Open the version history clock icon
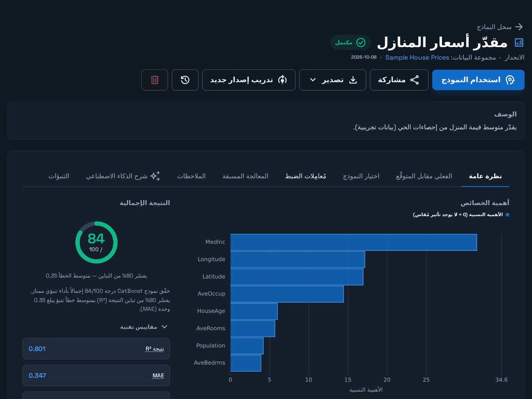Image resolution: width=532 pixels, height=399 pixels. coord(185,80)
